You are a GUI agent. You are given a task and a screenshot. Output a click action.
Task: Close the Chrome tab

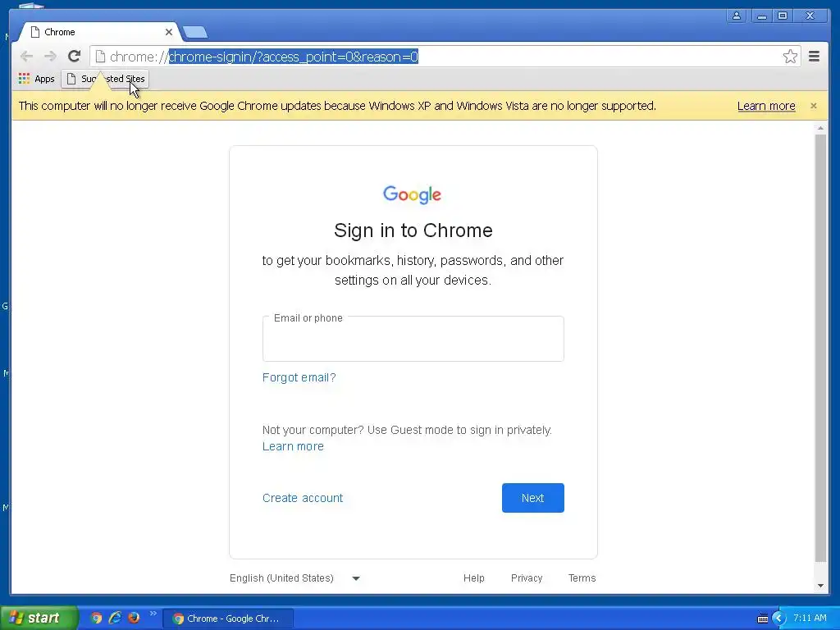tap(169, 32)
